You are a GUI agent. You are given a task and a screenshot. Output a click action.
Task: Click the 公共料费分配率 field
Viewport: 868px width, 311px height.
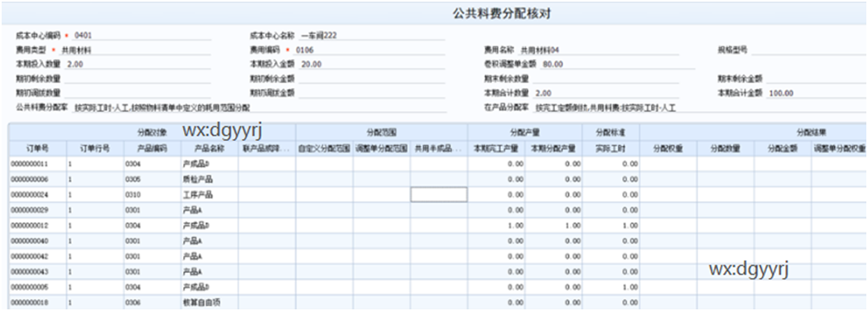pos(259,108)
